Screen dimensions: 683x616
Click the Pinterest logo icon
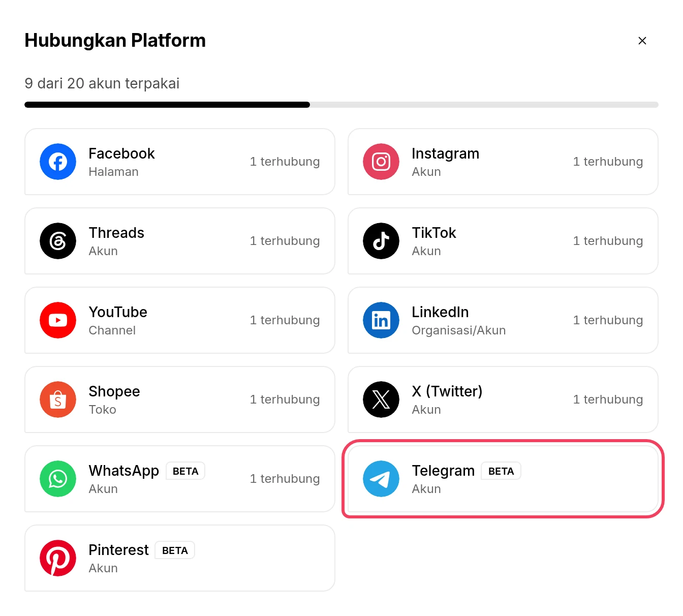(x=58, y=558)
